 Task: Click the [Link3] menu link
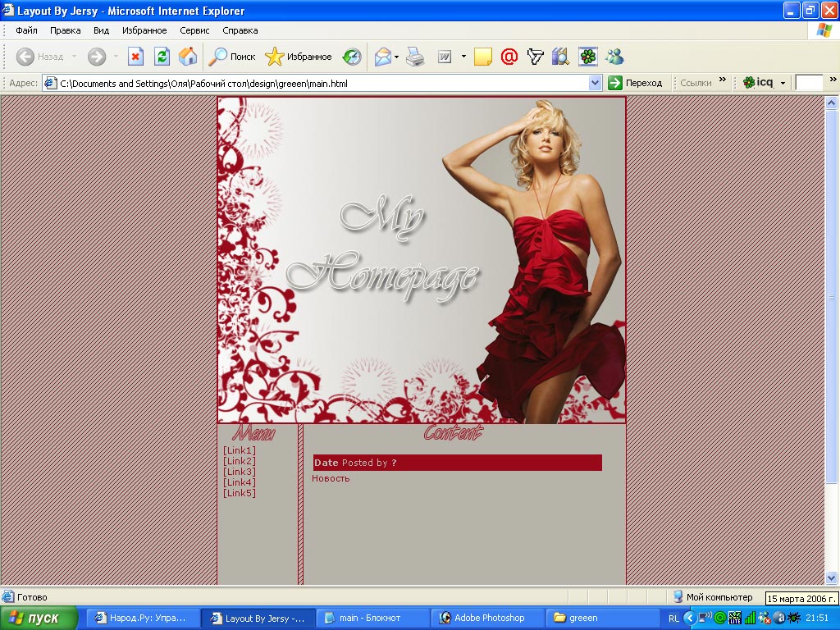pos(240,472)
